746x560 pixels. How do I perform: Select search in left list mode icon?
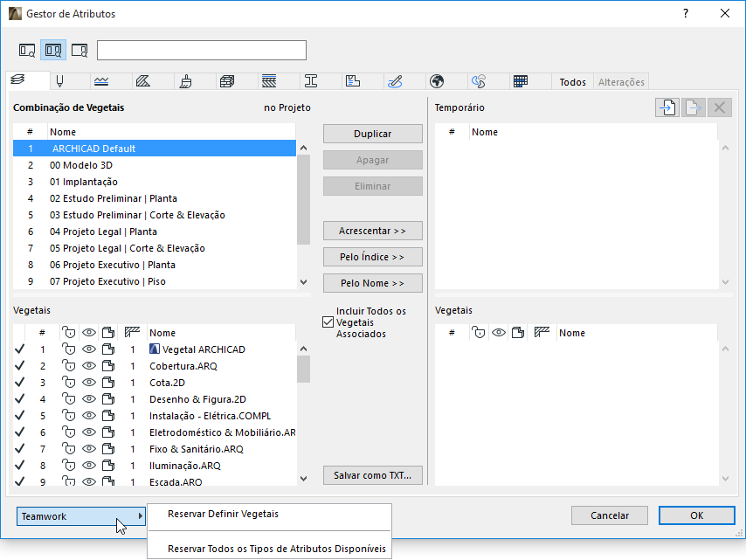27,50
